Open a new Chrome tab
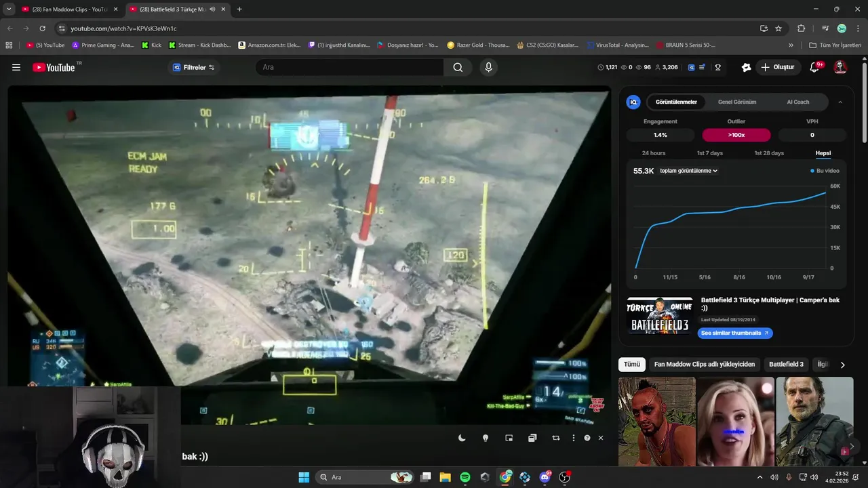The image size is (868, 488). point(239,9)
